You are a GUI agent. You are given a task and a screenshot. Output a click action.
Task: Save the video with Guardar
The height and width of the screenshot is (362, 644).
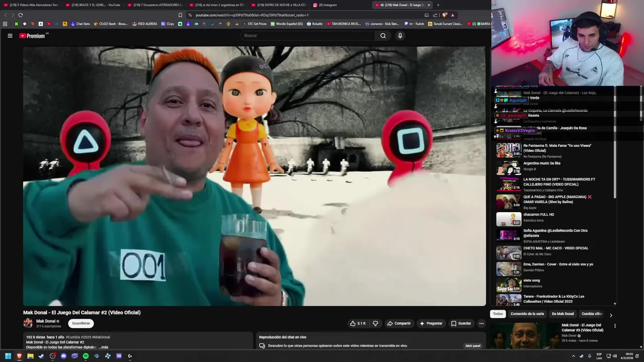point(461,323)
